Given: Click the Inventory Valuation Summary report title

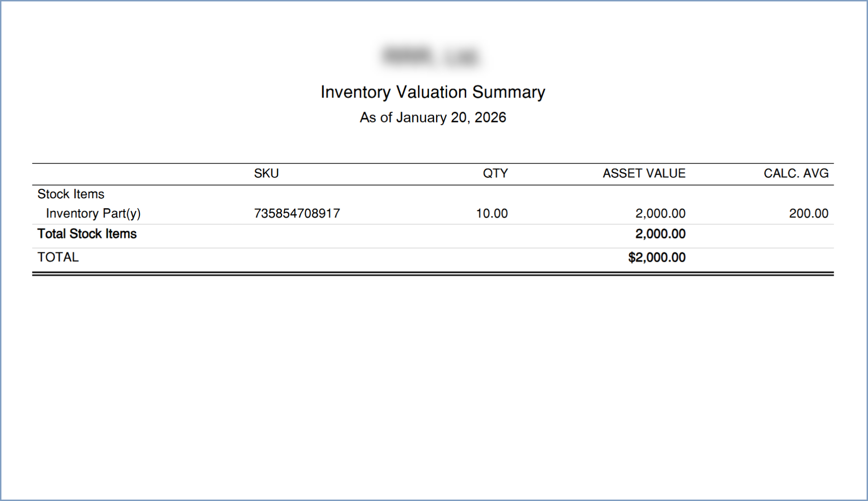Looking at the screenshot, I should 433,92.
